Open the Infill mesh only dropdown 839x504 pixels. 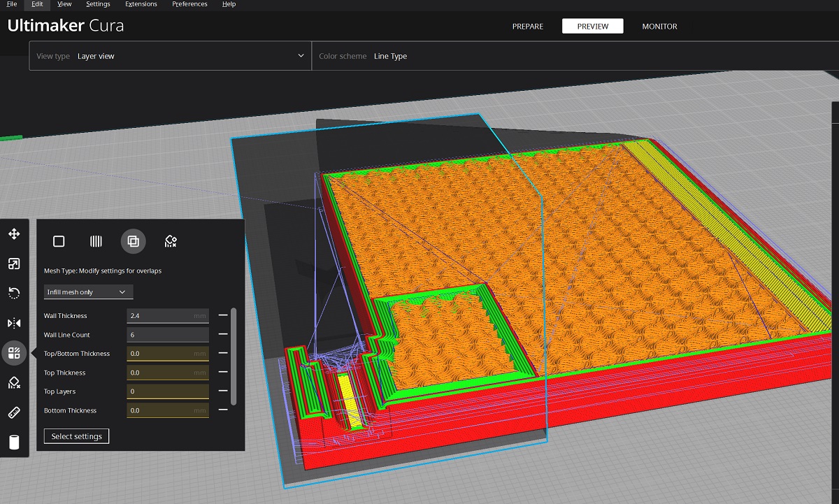(x=88, y=291)
